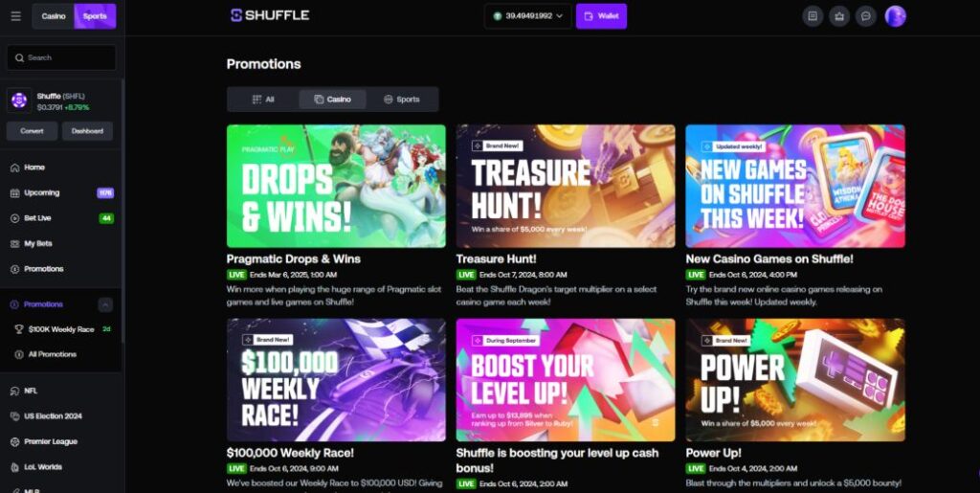This screenshot has width=980, height=493.
Task: Open the hamburger menu icon
Action: pos(15,16)
